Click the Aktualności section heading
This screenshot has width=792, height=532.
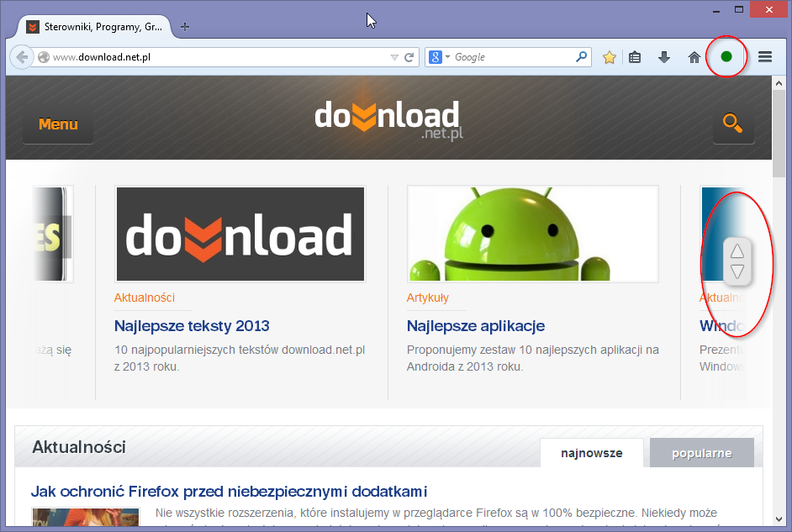coord(79,447)
